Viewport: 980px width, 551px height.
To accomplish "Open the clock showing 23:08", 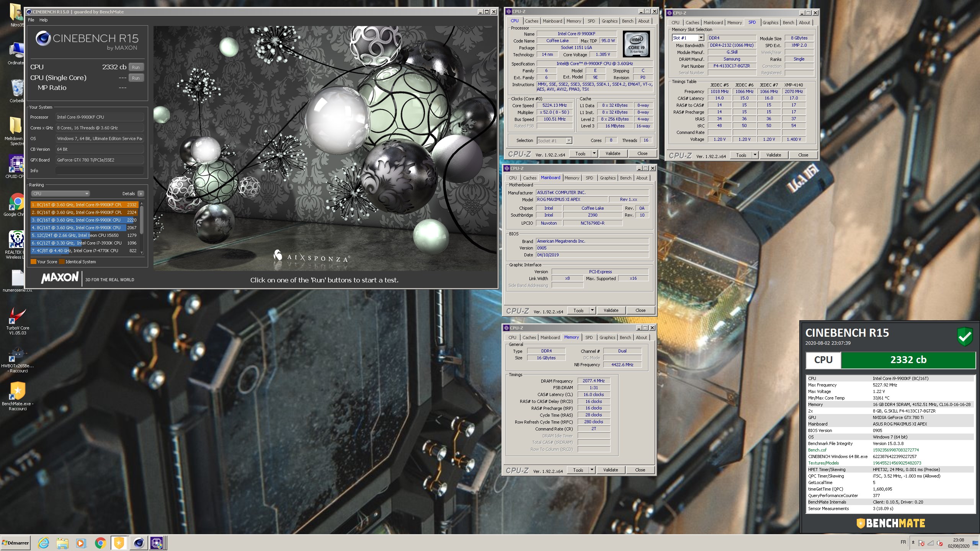I will [x=959, y=543].
